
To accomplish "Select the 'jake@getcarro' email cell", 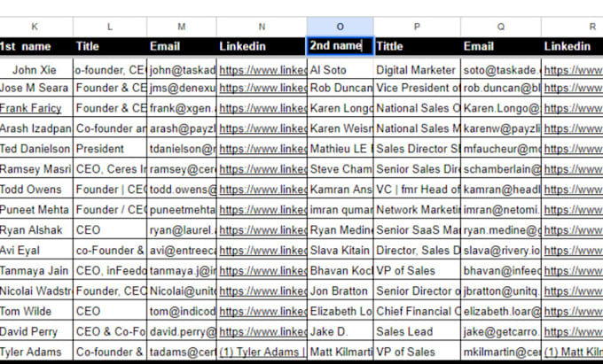I will click(x=501, y=331).
